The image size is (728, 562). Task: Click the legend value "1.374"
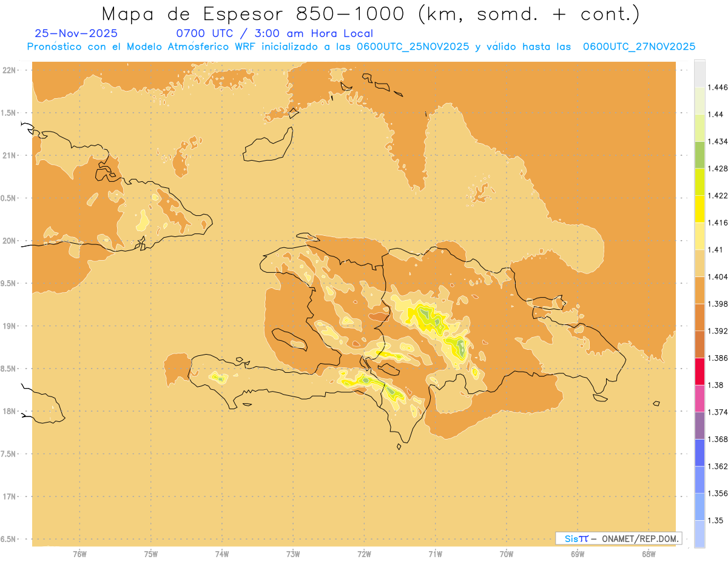coord(718,412)
